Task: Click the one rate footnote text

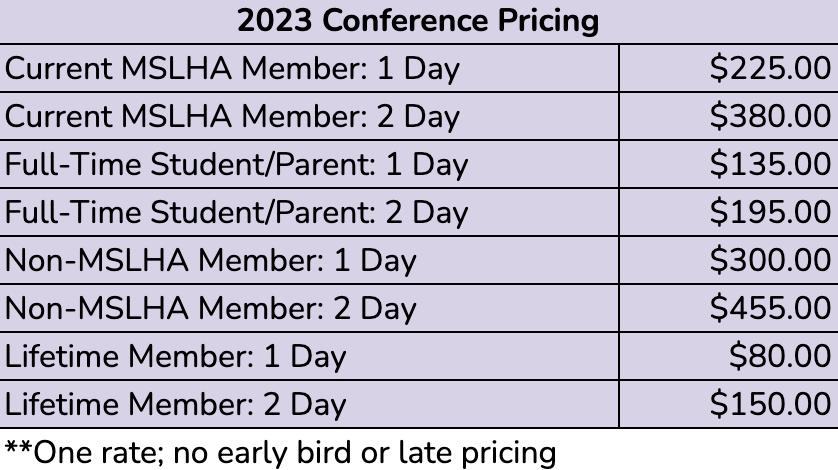Action: (281, 453)
